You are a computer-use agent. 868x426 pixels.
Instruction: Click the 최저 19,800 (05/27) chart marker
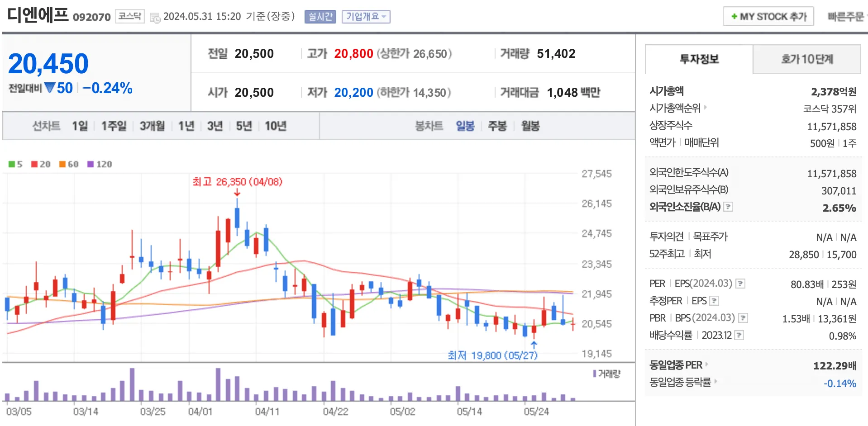point(492,355)
